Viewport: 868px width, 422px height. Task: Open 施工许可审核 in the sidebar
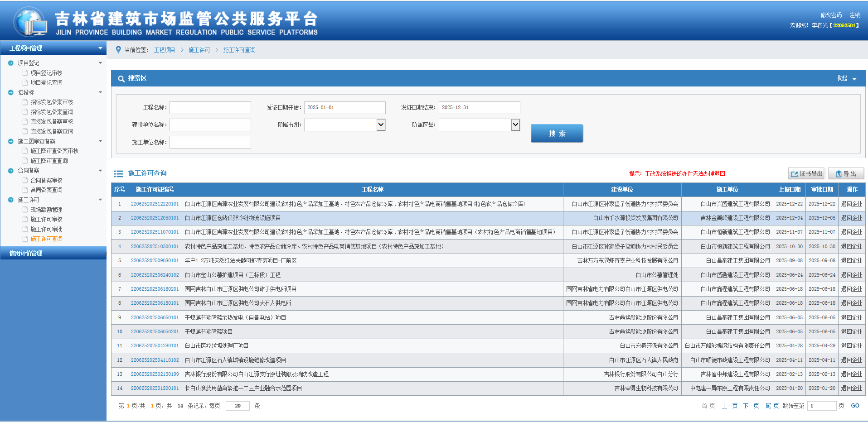(x=46, y=220)
